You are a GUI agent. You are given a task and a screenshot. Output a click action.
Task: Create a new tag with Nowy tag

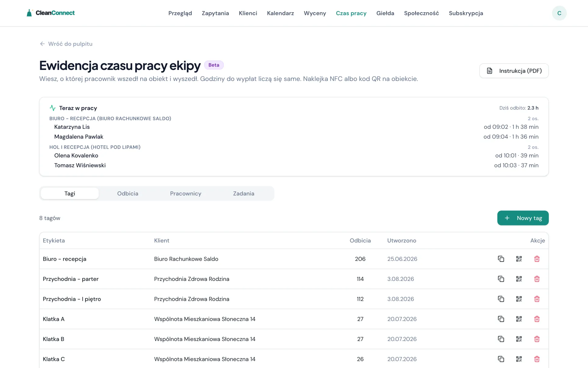[x=523, y=218]
